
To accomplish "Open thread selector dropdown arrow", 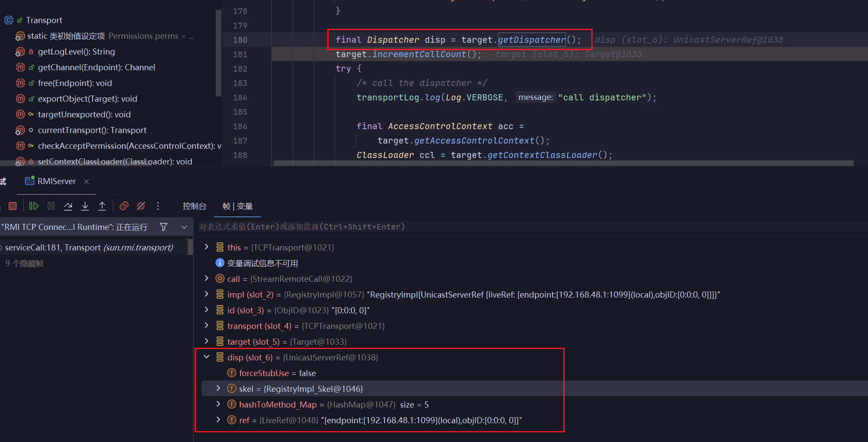I will click(x=184, y=227).
